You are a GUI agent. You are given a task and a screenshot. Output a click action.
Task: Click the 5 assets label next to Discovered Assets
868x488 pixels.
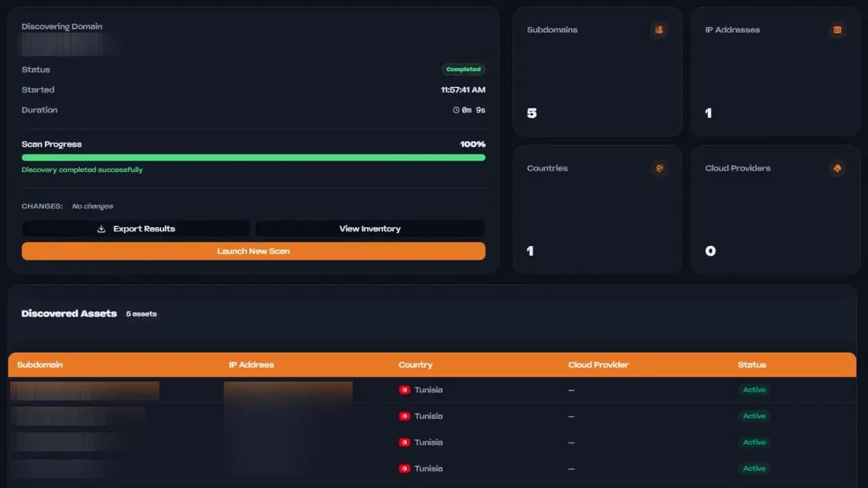(x=141, y=314)
